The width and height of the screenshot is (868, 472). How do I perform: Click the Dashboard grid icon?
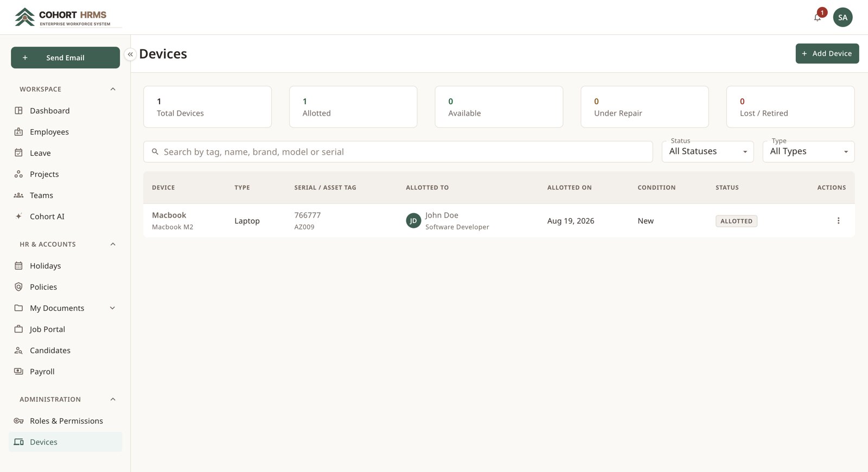click(x=18, y=111)
